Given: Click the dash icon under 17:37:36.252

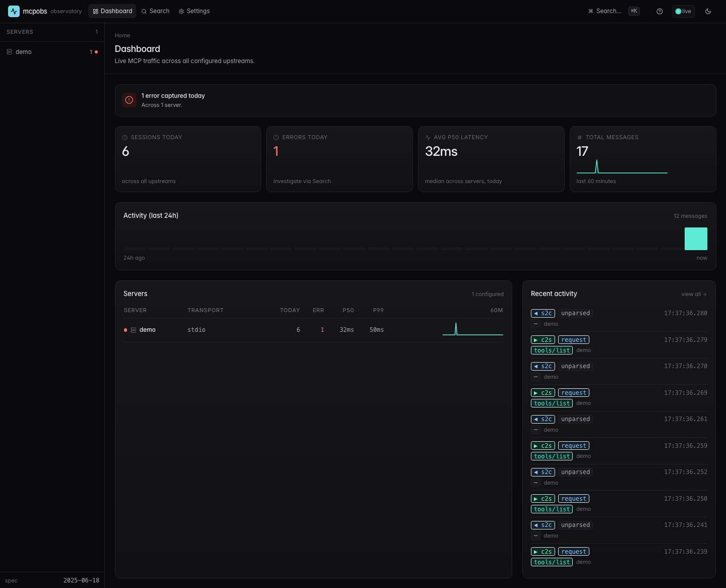Looking at the screenshot, I should [x=536, y=483].
